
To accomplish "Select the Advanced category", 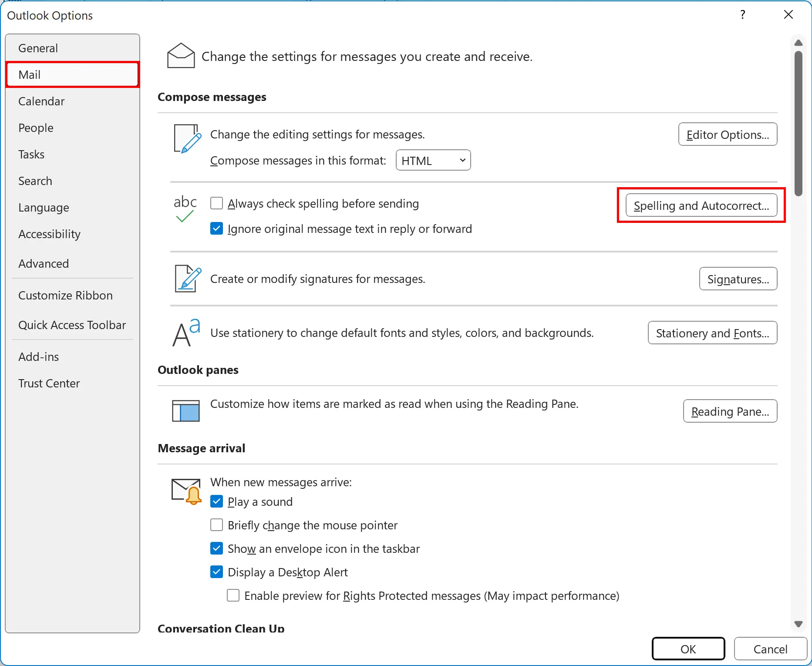I will (x=72, y=263).
